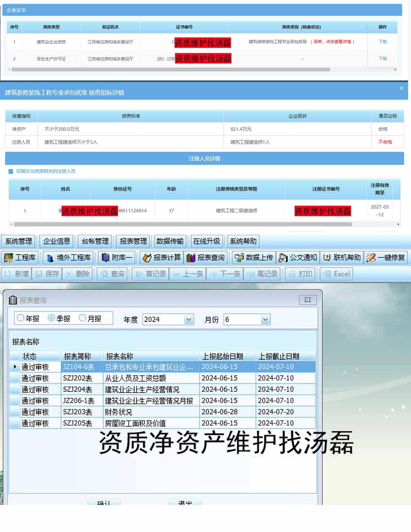Export using the Excel icon
Viewport: 411px width, 532px height.
tap(336, 274)
